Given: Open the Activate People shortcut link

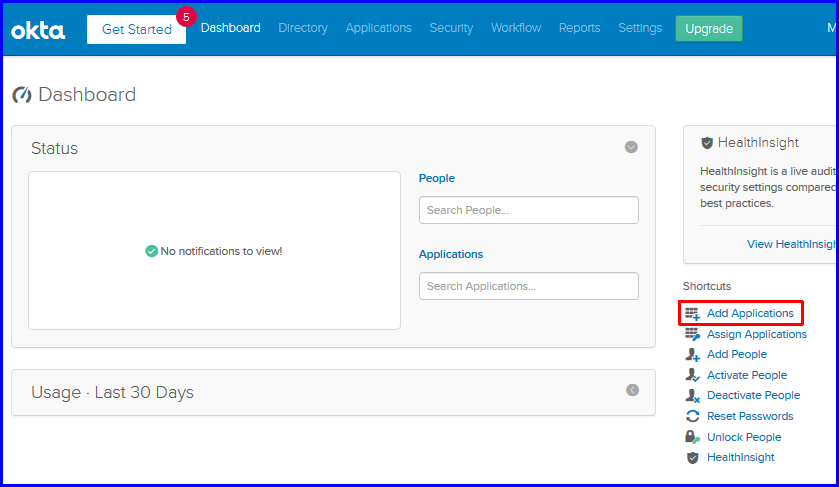Looking at the screenshot, I should click(x=747, y=375).
